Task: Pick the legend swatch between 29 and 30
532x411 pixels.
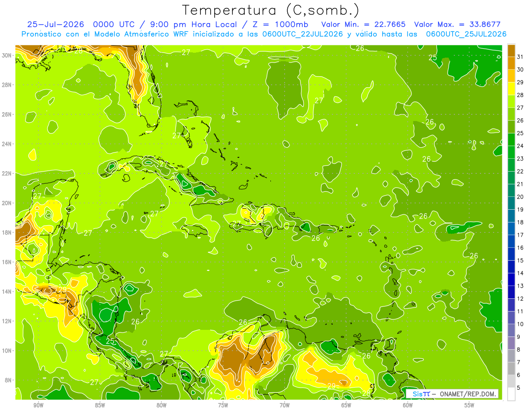Action: point(511,76)
